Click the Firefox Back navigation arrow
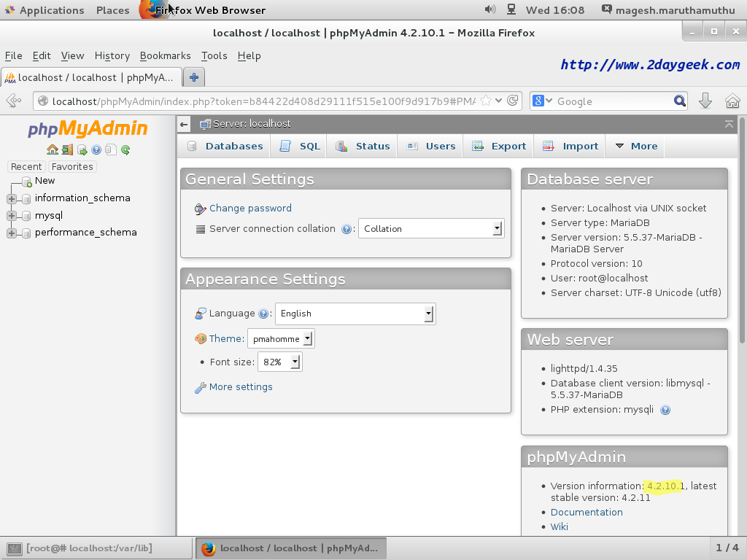The image size is (747, 560). click(15, 101)
